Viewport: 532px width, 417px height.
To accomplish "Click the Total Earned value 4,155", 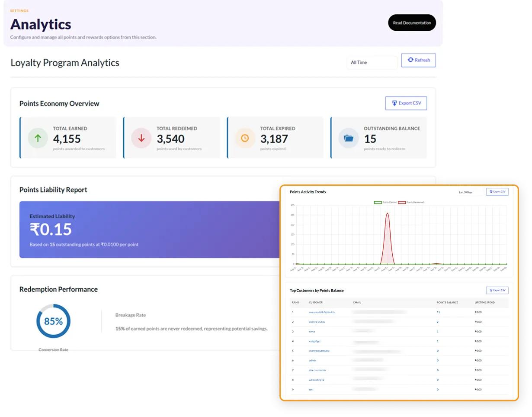I will click(x=67, y=139).
